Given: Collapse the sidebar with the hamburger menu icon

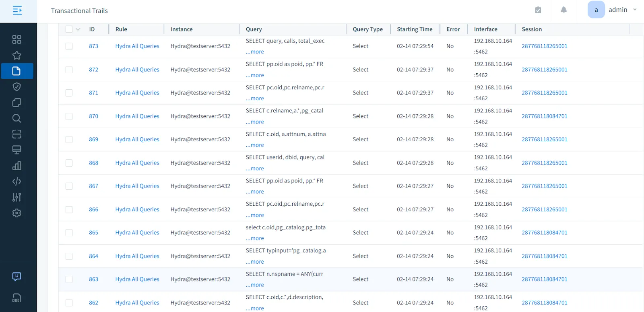Looking at the screenshot, I should (17, 10).
